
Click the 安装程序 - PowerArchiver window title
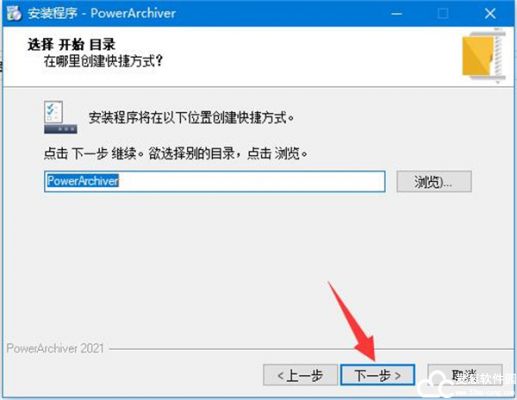coord(102,13)
